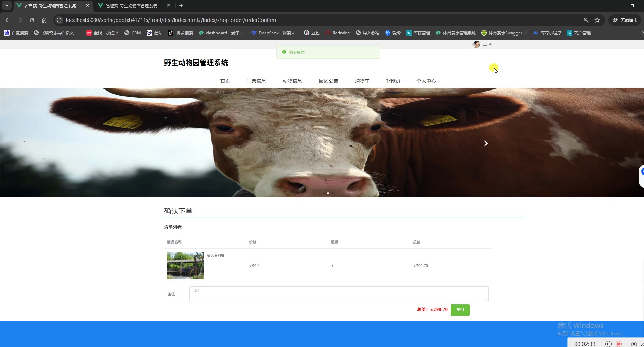The height and width of the screenshot is (347, 644).
Task: Close the 管理端-野生动物园管理系统 tab
Action: pos(169,5)
